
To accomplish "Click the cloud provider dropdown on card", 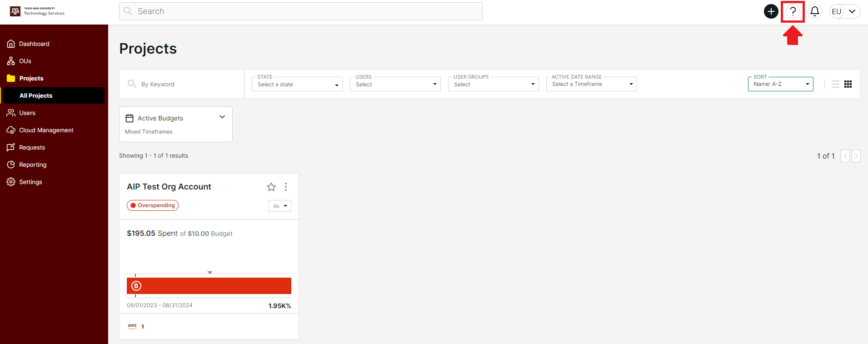I will pos(279,206).
